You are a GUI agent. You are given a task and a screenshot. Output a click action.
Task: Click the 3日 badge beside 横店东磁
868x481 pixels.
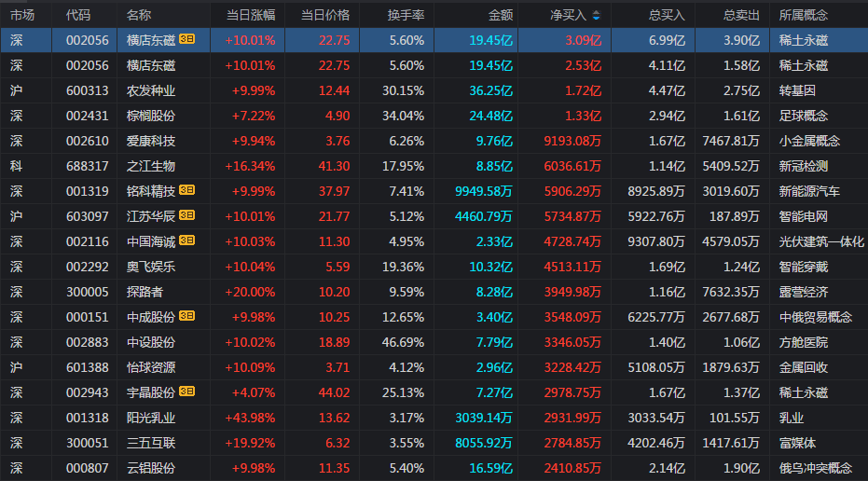pyautogui.click(x=186, y=39)
